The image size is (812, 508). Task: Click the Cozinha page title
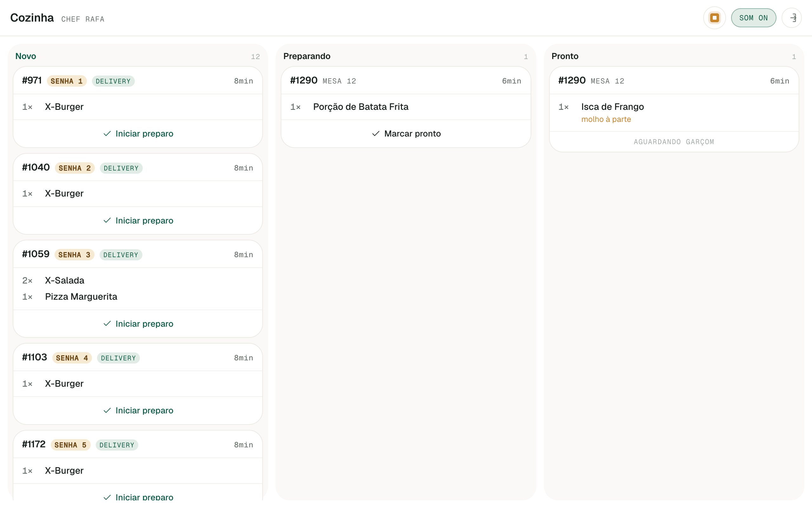pyautogui.click(x=32, y=17)
